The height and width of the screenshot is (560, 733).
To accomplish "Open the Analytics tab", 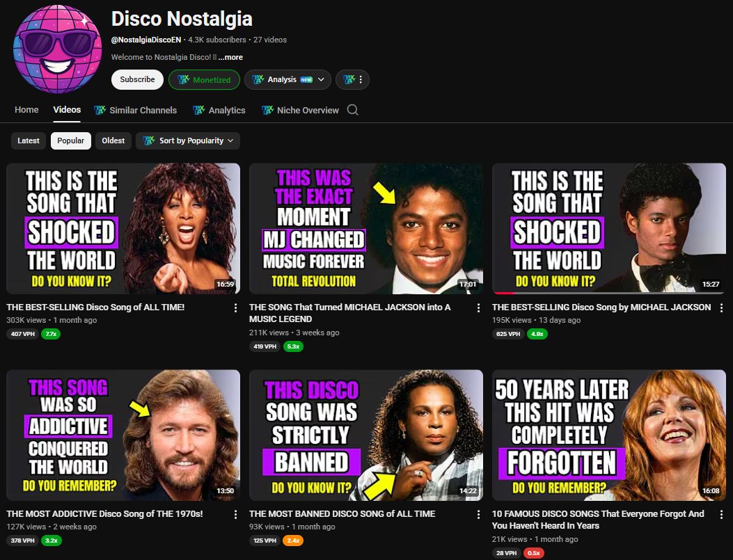I will tap(219, 110).
